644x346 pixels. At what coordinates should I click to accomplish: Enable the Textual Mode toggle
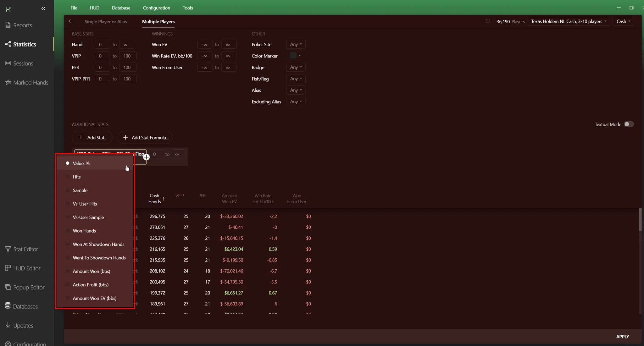click(x=629, y=124)
